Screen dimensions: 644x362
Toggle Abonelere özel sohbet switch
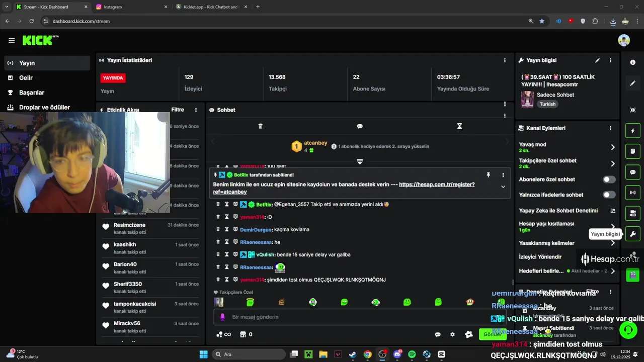click(x=609, y=179)
